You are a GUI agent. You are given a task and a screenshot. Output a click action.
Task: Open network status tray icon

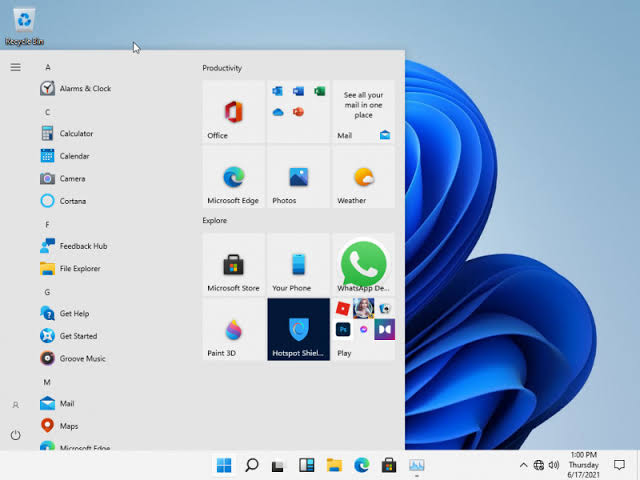(539, 465)
